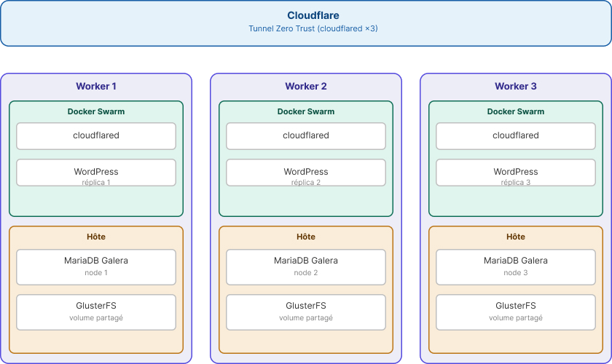The image size is (612, 364).
Task: Click the Hôte label in Worker 2
Action: (x=305, y=237)
